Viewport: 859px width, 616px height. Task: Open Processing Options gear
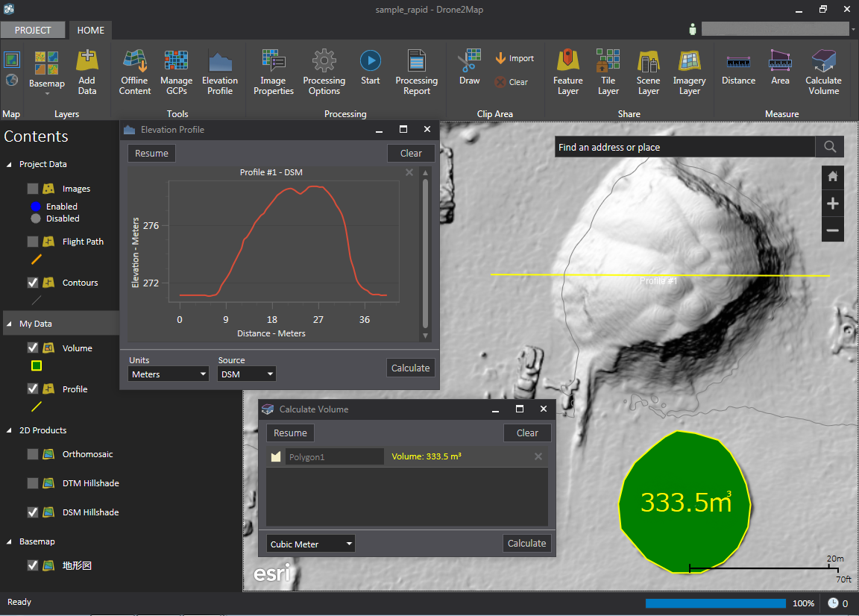pyautogui.click(x=324, y=72)
